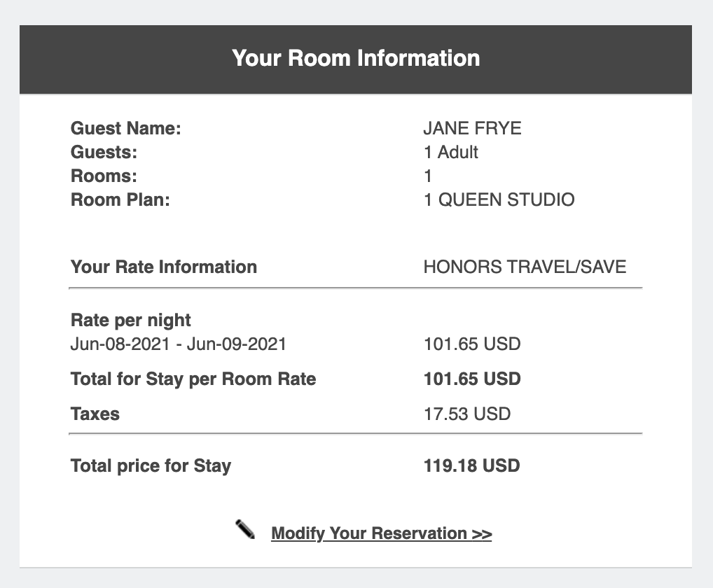Select the 119.18 USD total price

click(471, 465)
